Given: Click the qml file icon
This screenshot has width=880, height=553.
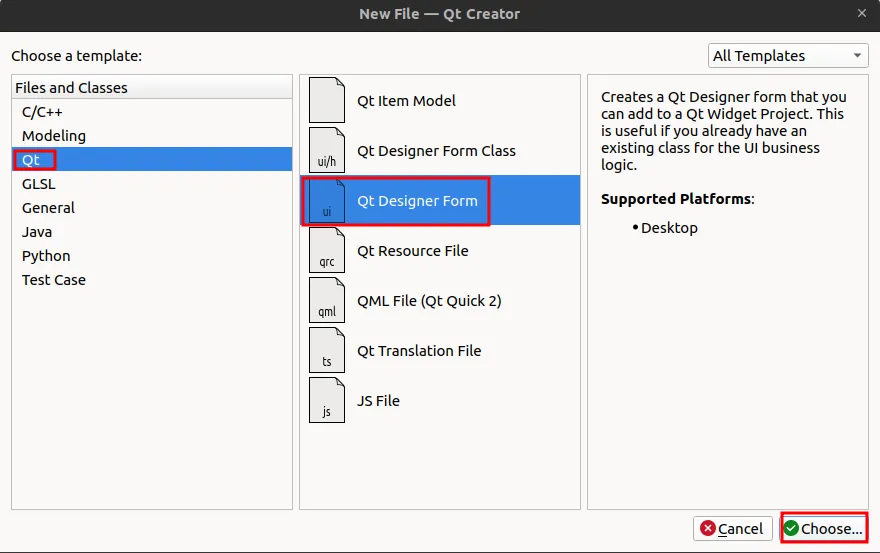Looking at the screenshot, I should click(327, 300).
